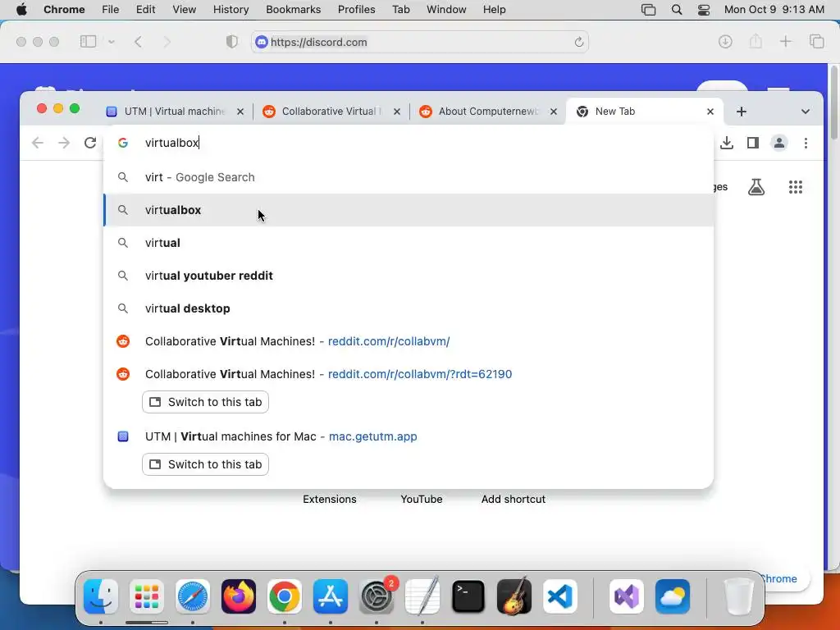Viewport: 840px width, 630px height.
Task: Open macOS Spotlight search icon
Action: [677, 10]
